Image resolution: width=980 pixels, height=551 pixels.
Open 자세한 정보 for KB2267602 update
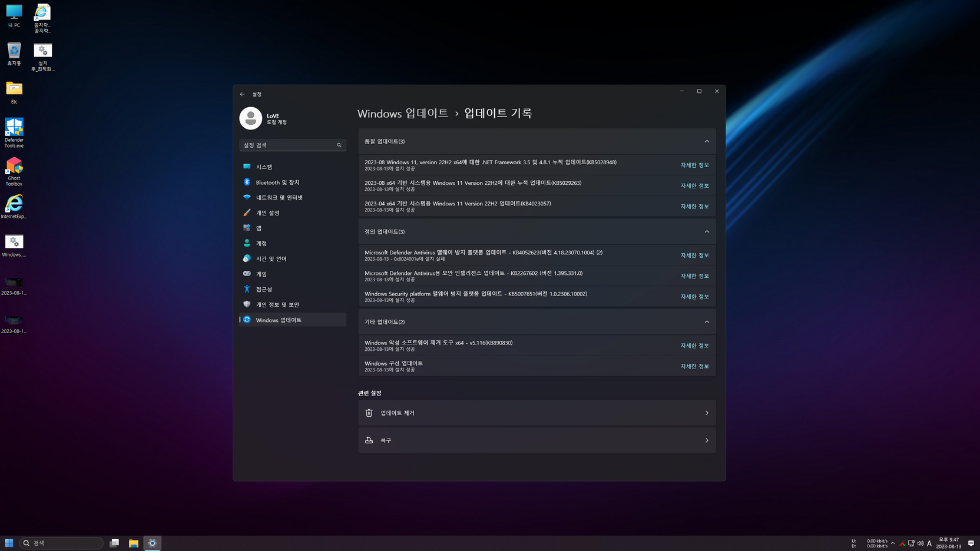[694, 275]
